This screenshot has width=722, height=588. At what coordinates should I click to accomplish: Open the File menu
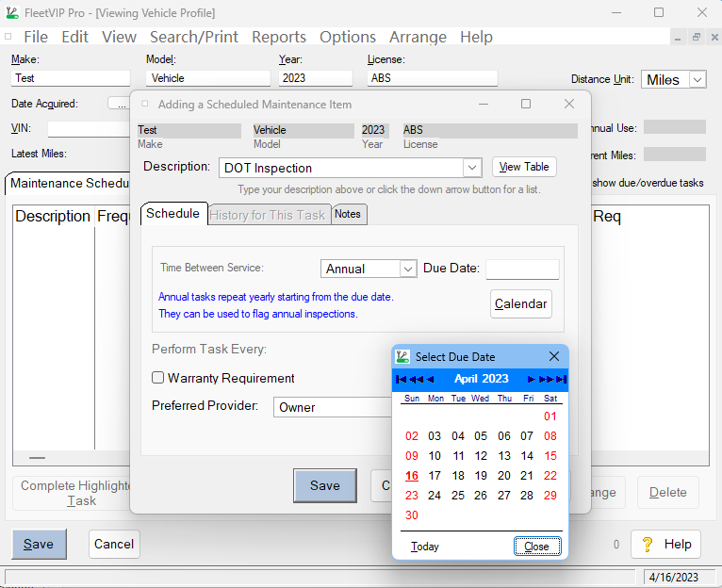[36, 37]
